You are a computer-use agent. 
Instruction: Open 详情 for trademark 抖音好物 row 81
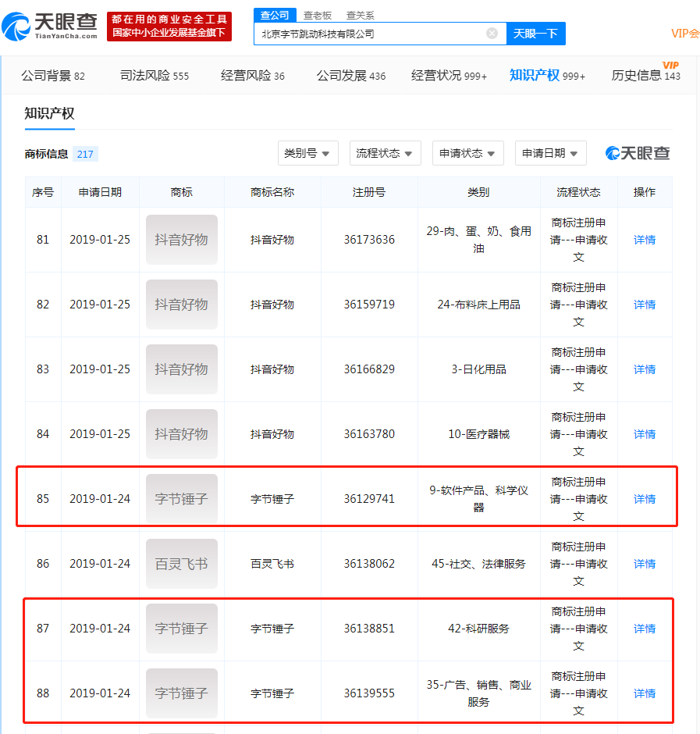point(644,240)
